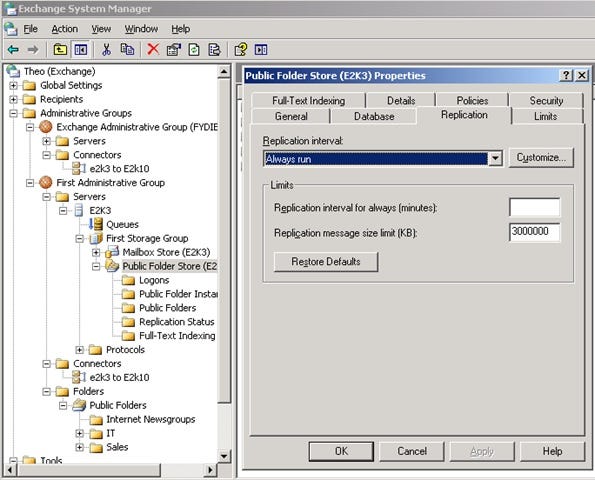Collapse the First Administrative Group node
The image size is (595, 480).
[x=30, y=183]
